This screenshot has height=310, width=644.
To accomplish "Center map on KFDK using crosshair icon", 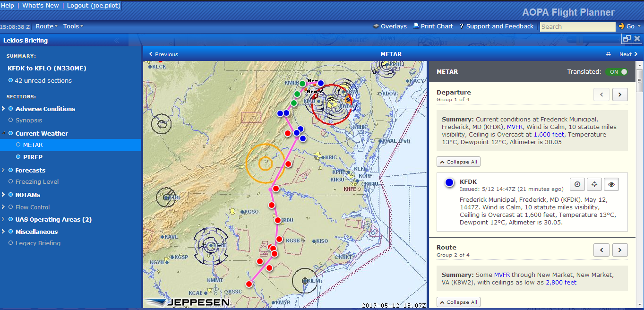I will [594, 184].
